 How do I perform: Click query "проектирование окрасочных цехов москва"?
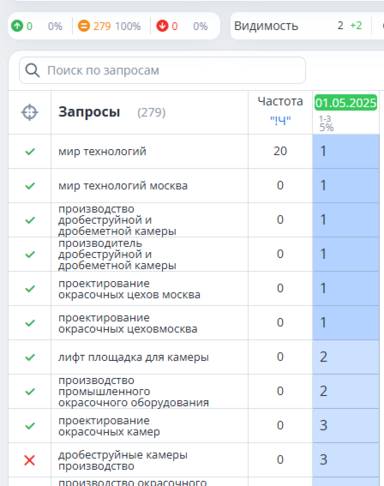point(129,289)
